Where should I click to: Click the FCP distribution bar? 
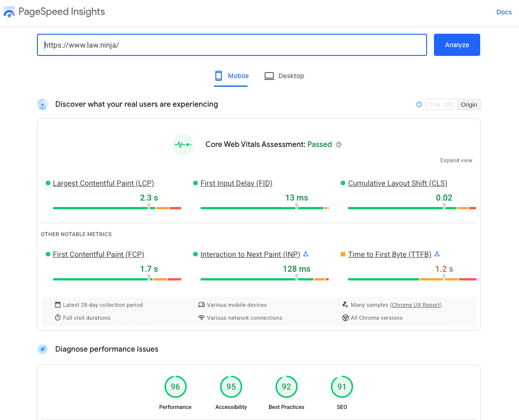point(117,280)
